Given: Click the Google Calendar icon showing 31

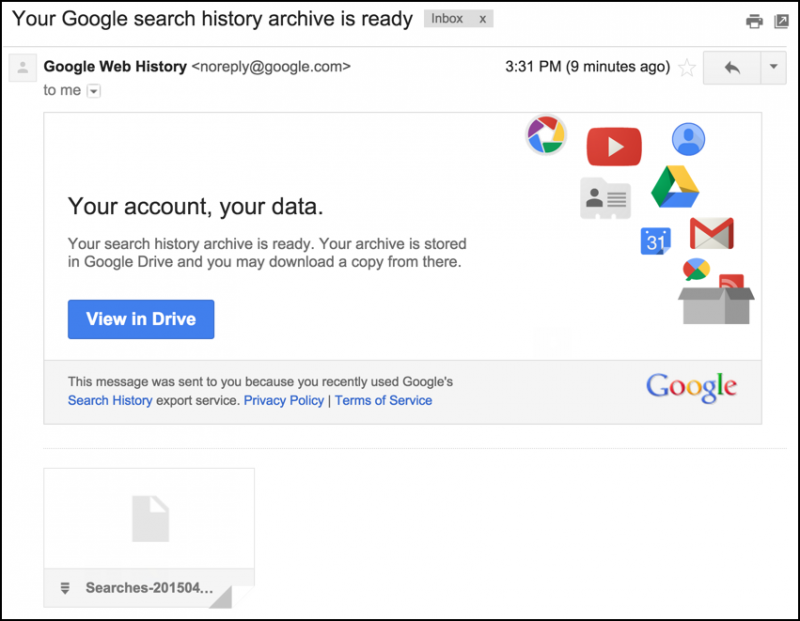Looking at the screenshot, I should click(x=656, y=240).
